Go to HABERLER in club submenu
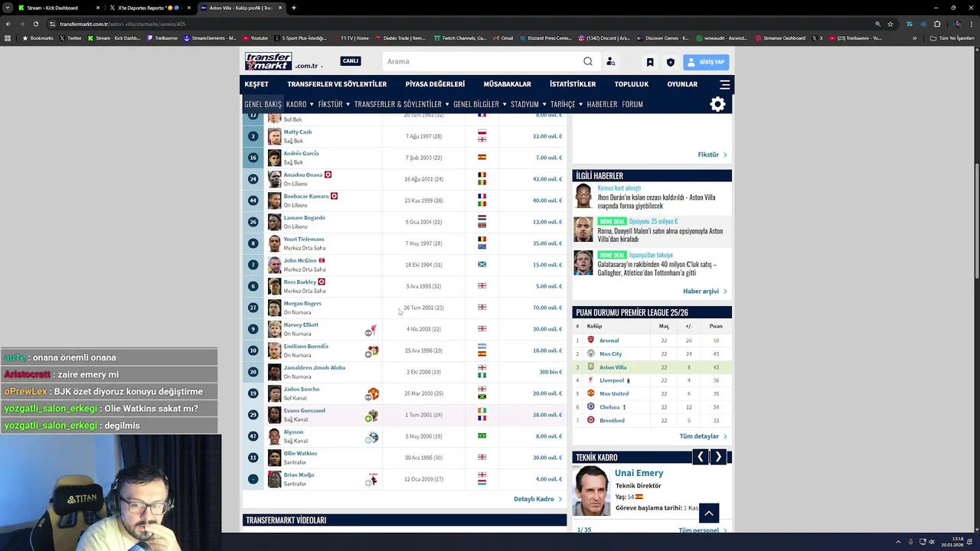Image resolution: width=980 pixels, height=551 pixels. click(602, 104)
